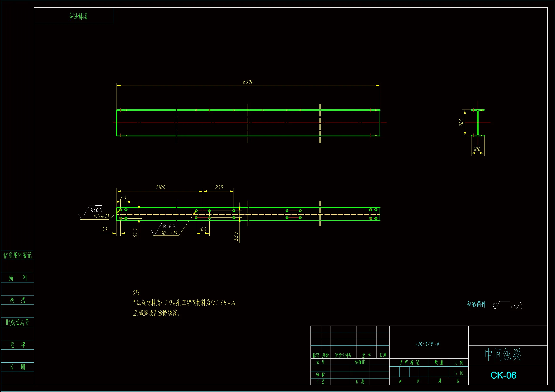Screen dimensions: 555x392
Task: Click the 16XΦ18 hole callout text
Action: pyautogui.click(x=101, y=217)
